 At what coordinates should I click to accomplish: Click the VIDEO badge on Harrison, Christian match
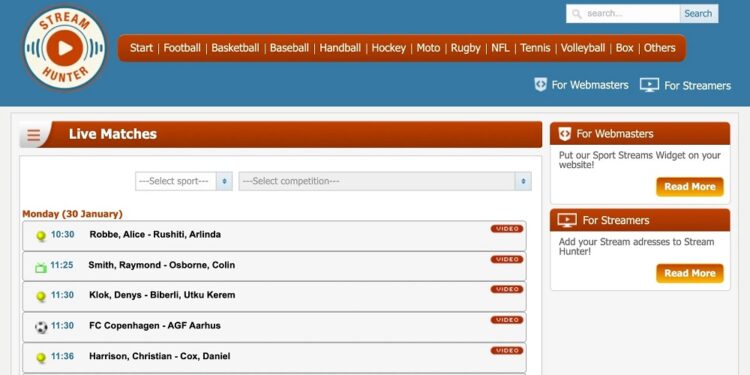(507, 351)
